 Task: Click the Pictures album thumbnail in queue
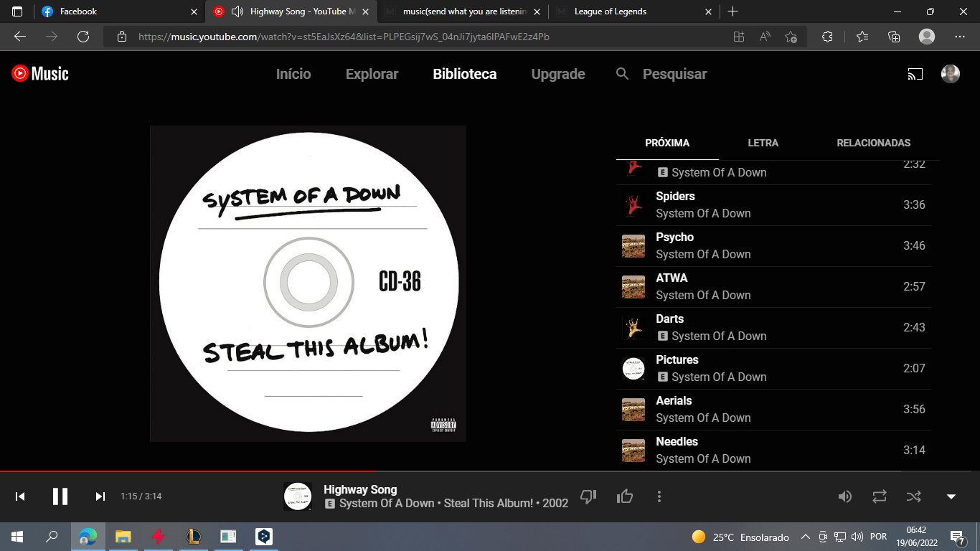pyautogui.click(x=633, y=369)
